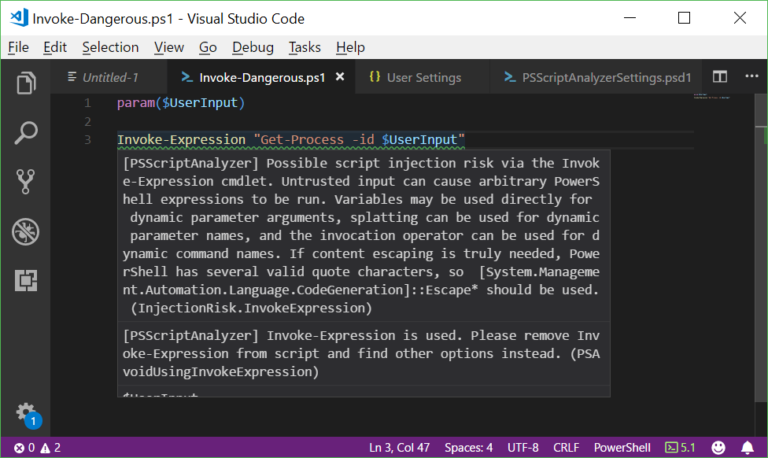The image size is (768, 458).
Task: Click the errors and warnings indicator
Action: pyautogui.click(x=38, y=447)
